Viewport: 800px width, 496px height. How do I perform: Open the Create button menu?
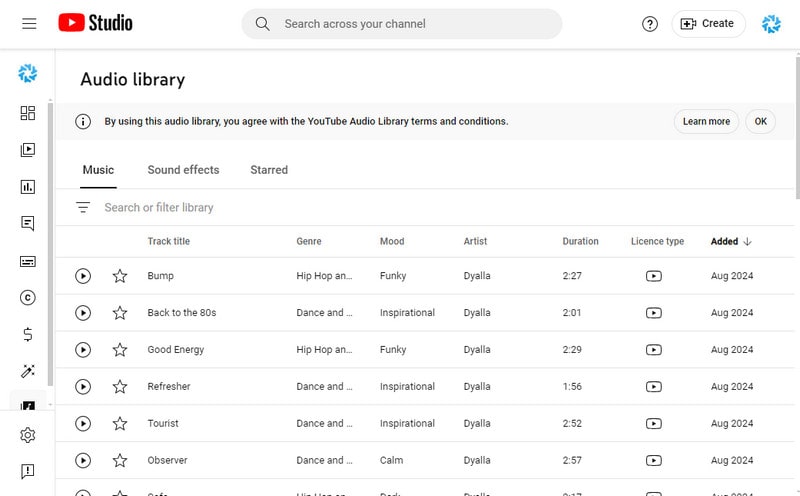708,24
